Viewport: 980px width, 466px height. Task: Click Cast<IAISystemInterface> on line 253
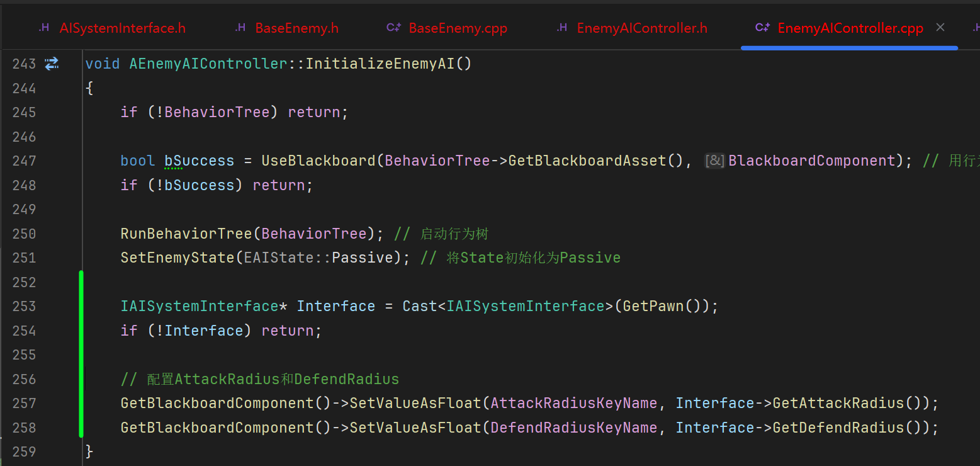coord(508,307)
